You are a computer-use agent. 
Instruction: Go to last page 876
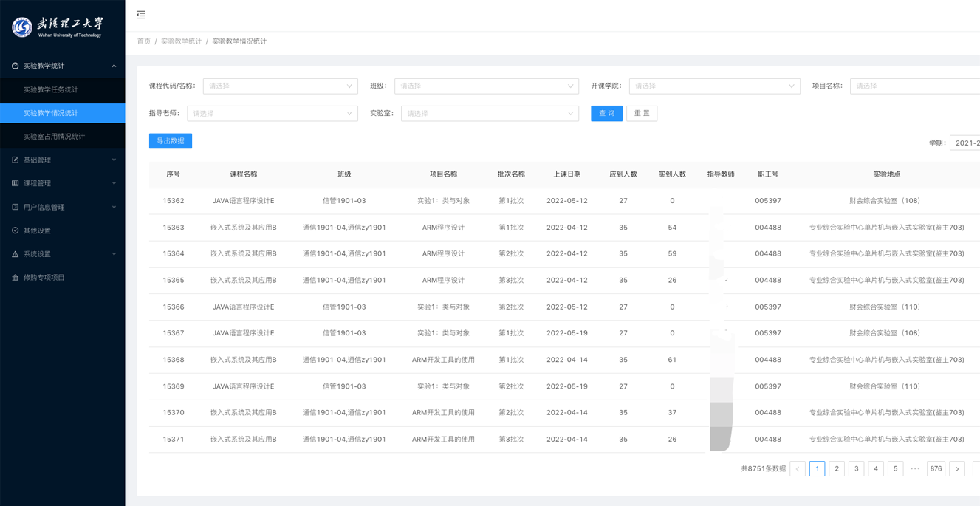click(x=936, y=468)
